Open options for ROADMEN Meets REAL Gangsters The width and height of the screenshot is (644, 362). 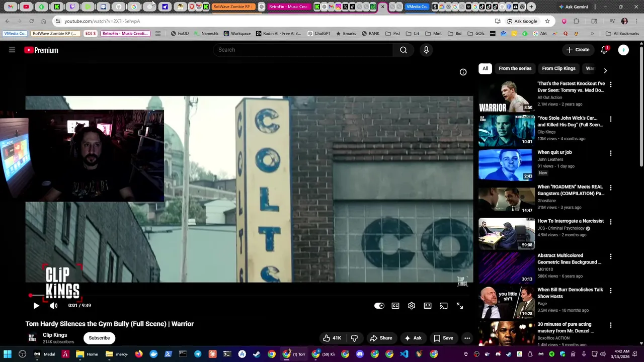click(610, 188)
